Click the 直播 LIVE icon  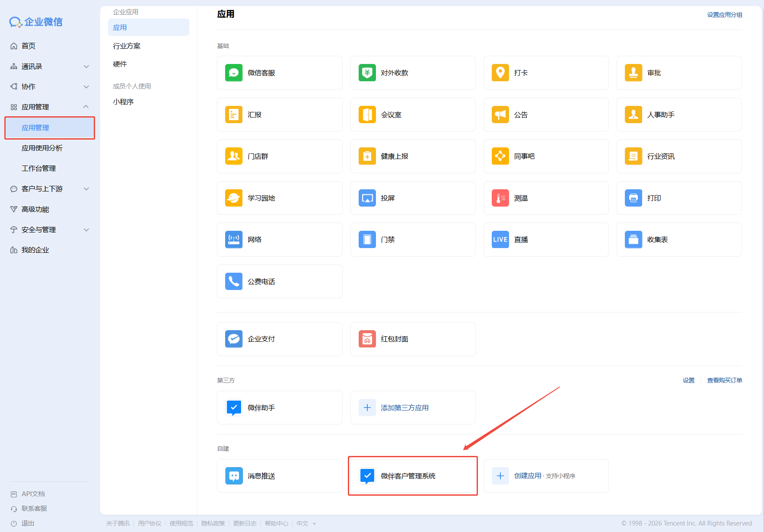500,239
